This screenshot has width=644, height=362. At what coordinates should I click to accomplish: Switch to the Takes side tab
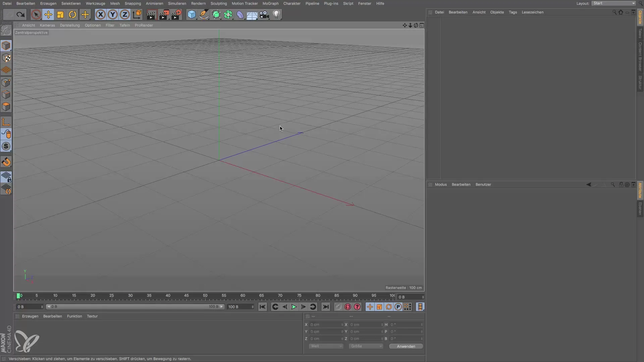[x=640, y=33]
